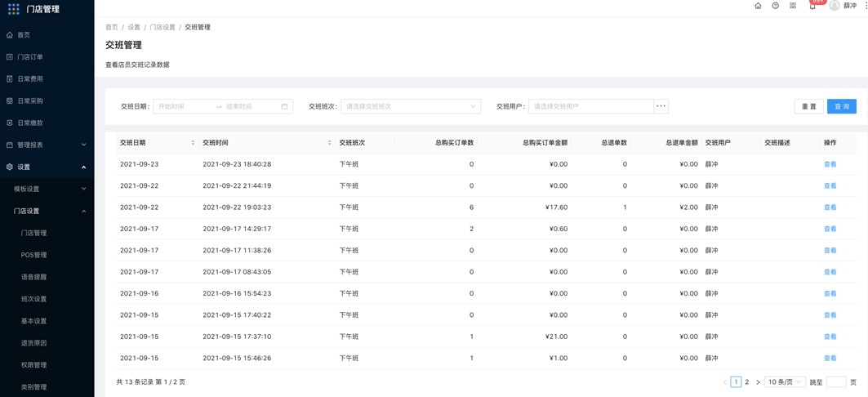Sort by the 交班日期 column sort arrows
The image size is (868, 397).
point(193,143)
